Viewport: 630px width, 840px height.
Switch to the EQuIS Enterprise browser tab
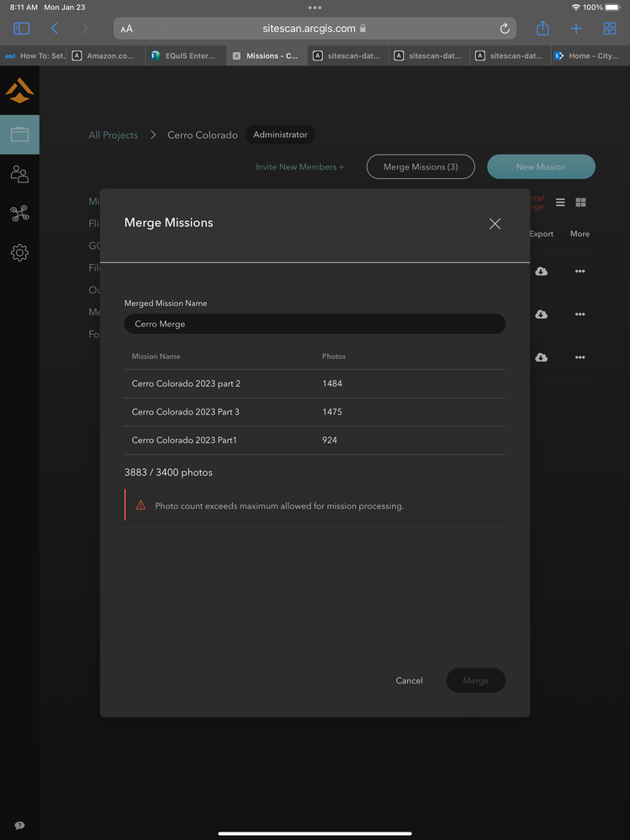pos(183,56)
